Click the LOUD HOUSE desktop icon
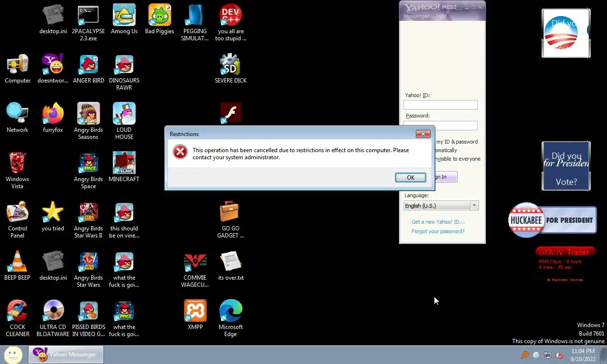This screenshot has height=364, width=607. [x=124, y=121]
